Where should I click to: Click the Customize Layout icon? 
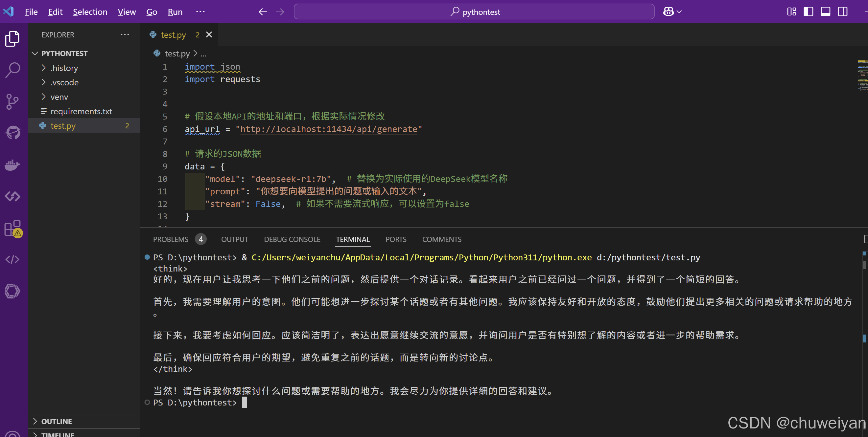(791, 12)
